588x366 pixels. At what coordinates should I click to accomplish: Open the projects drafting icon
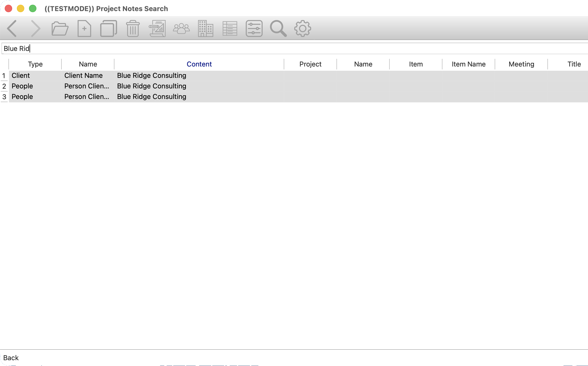coord(157,28)
